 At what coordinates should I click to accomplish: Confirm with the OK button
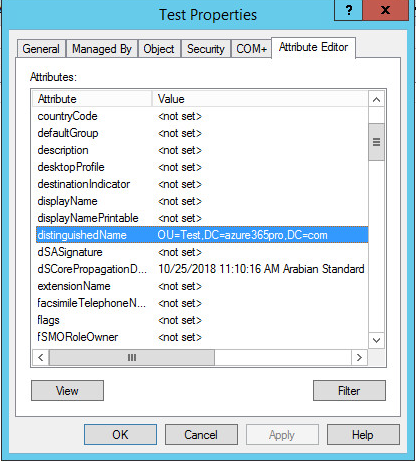pyautogui.click(x=120, y=434)
